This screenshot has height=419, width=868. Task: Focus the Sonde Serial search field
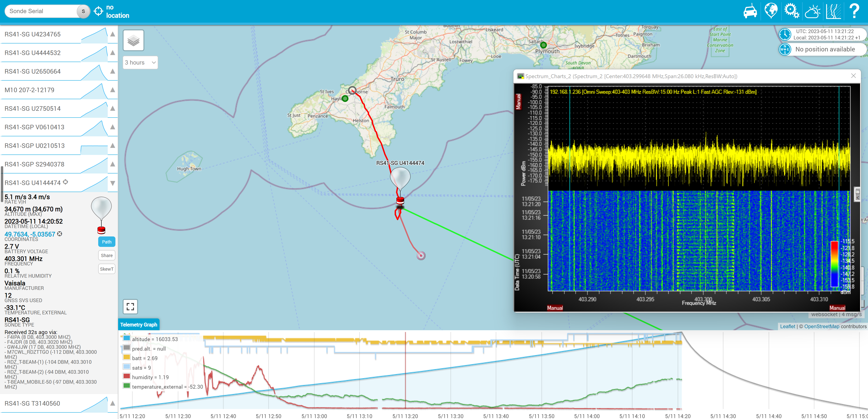[41, 11]
